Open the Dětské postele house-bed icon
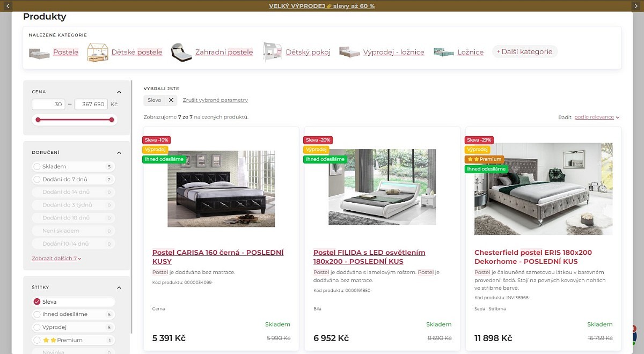 click(98, 53)
